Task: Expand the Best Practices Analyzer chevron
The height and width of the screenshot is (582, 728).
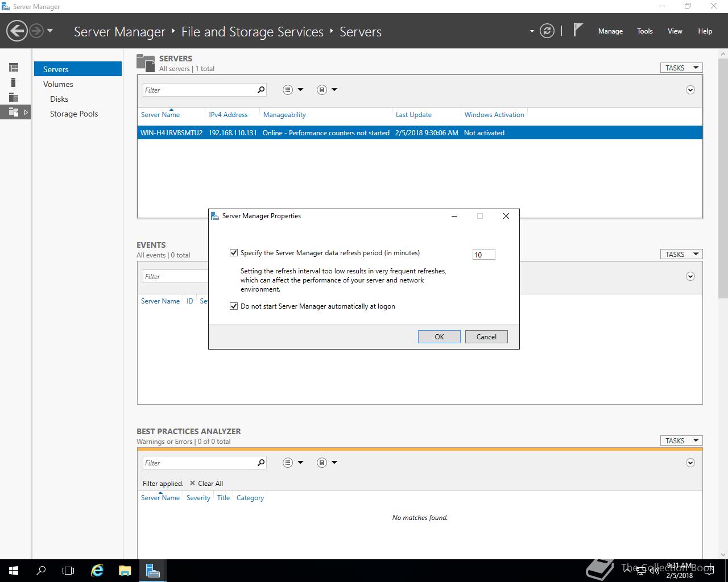Action: 690,463
